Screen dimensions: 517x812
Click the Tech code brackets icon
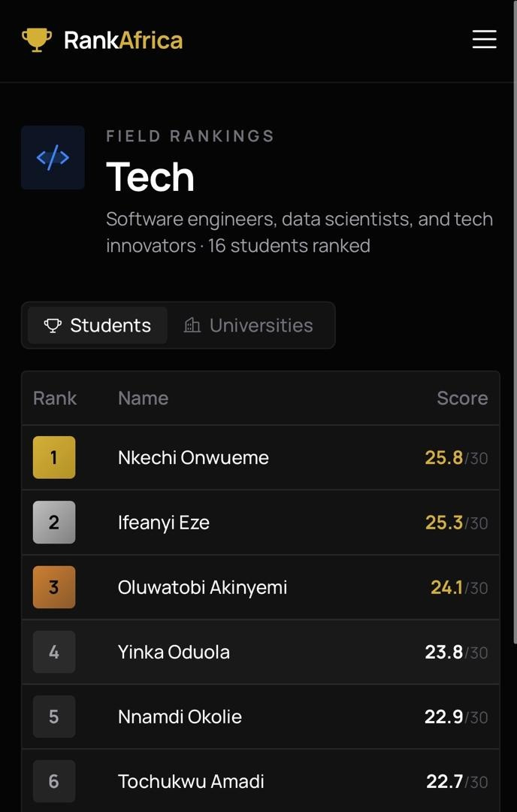click(x=53, y=157)
